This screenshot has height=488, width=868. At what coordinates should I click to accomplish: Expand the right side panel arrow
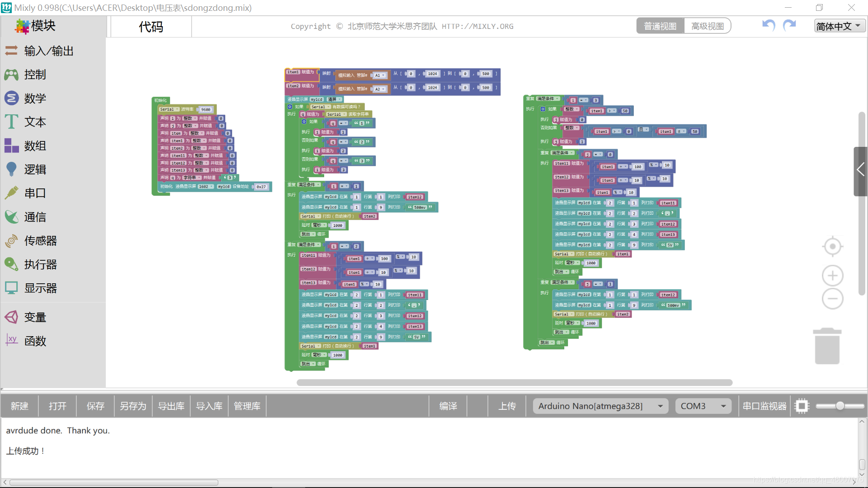tap(860, 171)
